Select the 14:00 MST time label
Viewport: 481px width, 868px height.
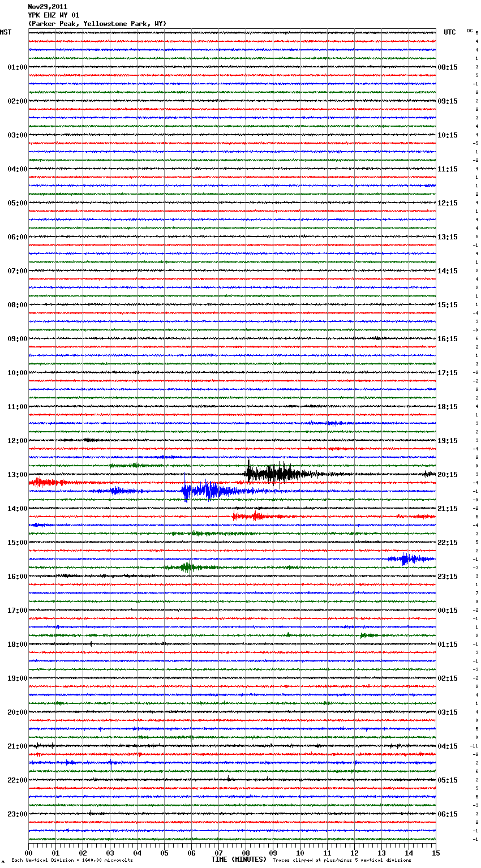click(17, 509)
